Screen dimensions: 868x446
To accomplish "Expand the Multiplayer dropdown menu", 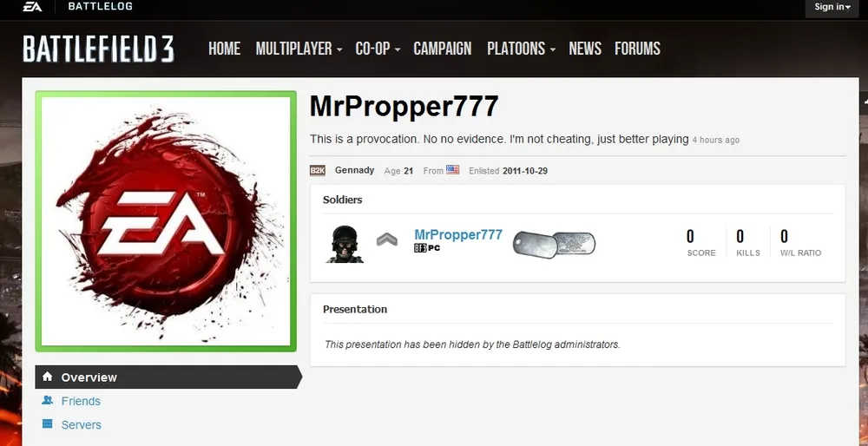I will click(x=299, y=49).
